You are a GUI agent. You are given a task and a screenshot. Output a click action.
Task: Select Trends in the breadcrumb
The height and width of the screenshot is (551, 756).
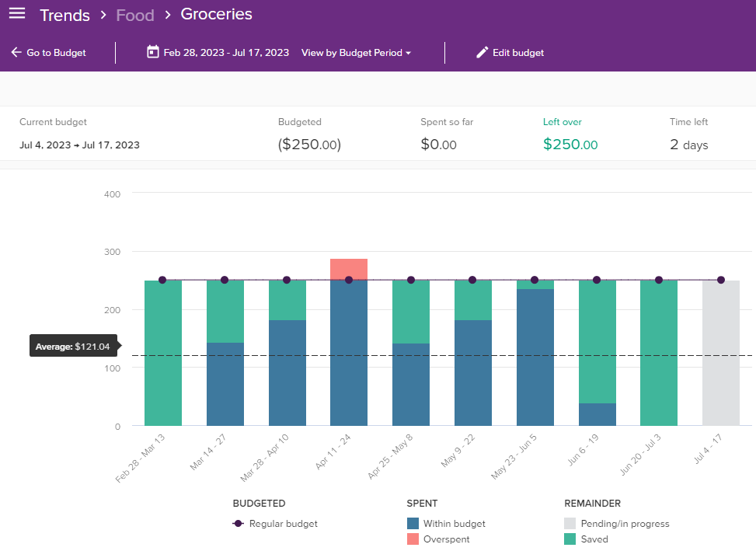point(65,15)
